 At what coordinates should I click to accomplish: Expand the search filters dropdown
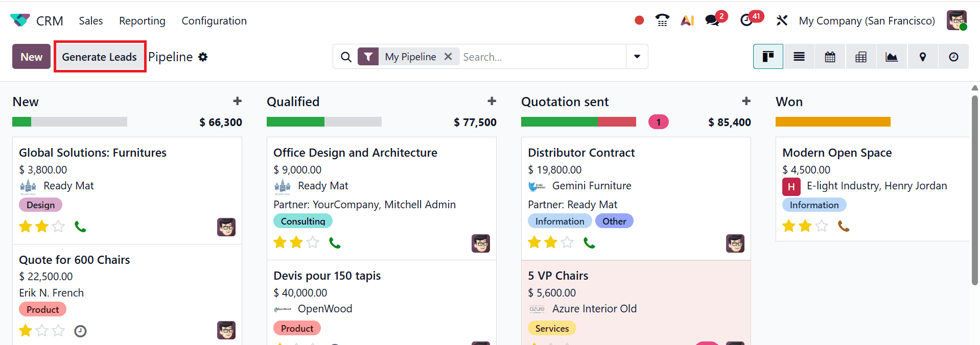(637, 56)
